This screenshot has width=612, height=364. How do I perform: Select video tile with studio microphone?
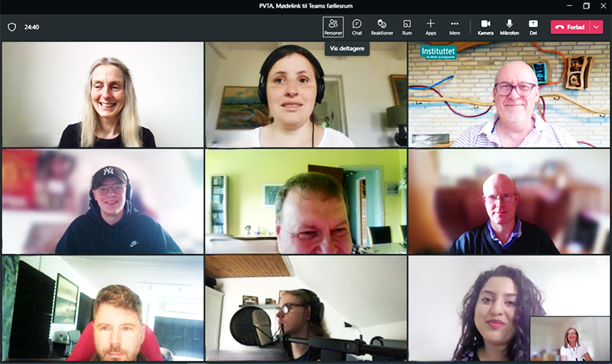305,308
